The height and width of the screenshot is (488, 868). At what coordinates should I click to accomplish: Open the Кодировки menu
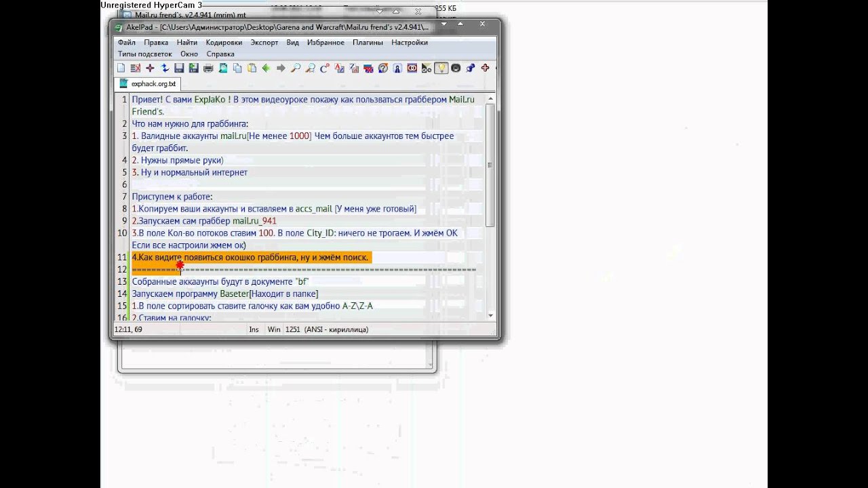pos(224,42)
